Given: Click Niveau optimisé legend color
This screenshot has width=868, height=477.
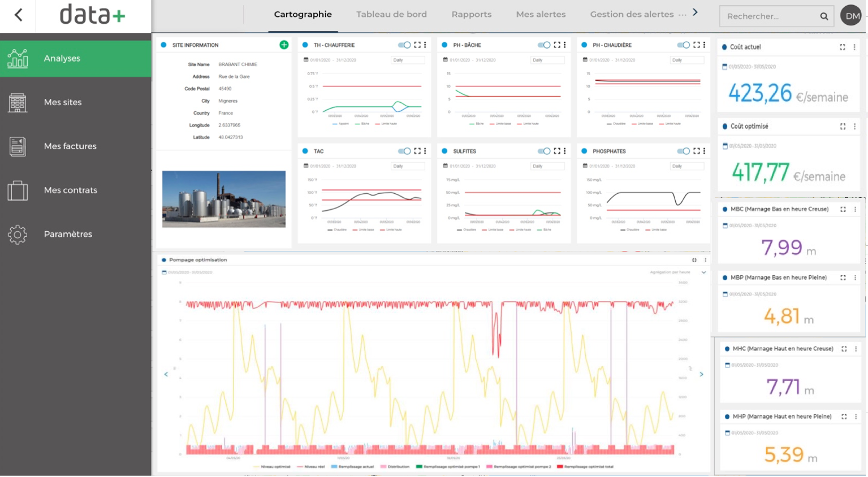Looking at the screenshot, I should pos(257,467).
